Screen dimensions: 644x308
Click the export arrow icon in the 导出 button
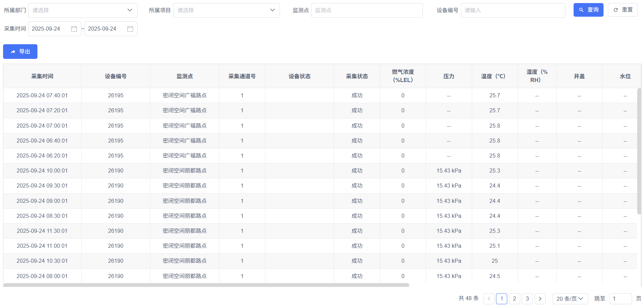(13, 51)
